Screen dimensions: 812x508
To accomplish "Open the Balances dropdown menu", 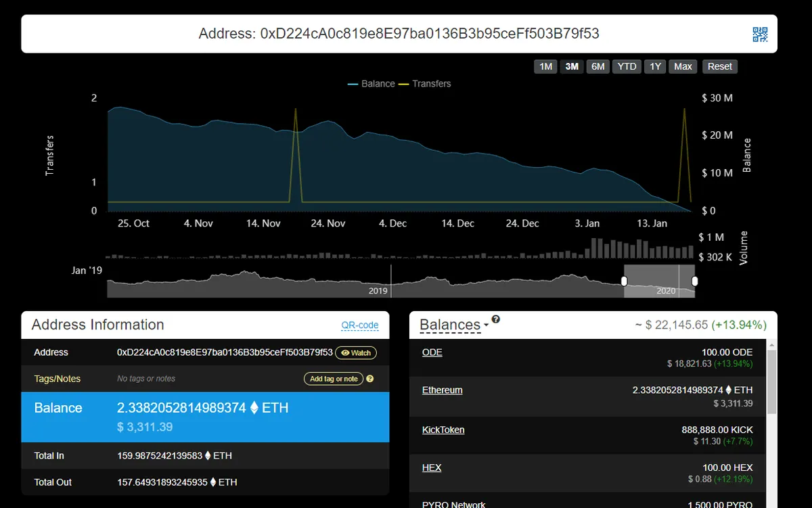I will coord(453,325).
